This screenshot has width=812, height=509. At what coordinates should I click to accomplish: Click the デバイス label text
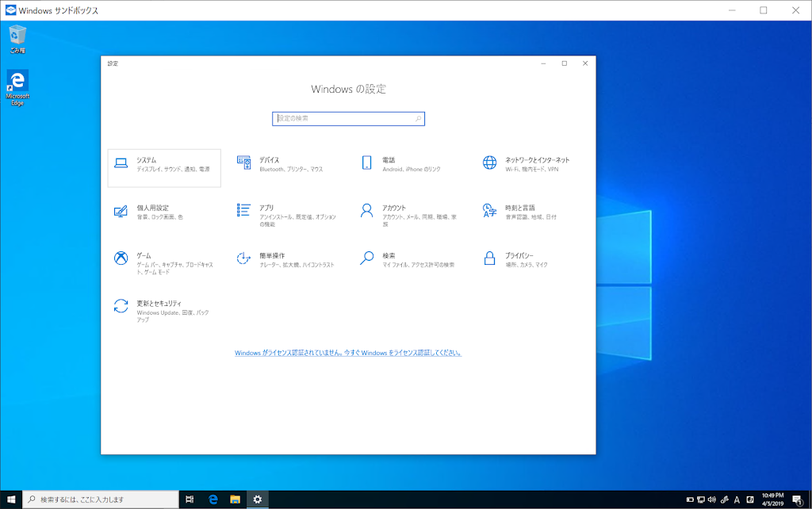coord(269,160)
